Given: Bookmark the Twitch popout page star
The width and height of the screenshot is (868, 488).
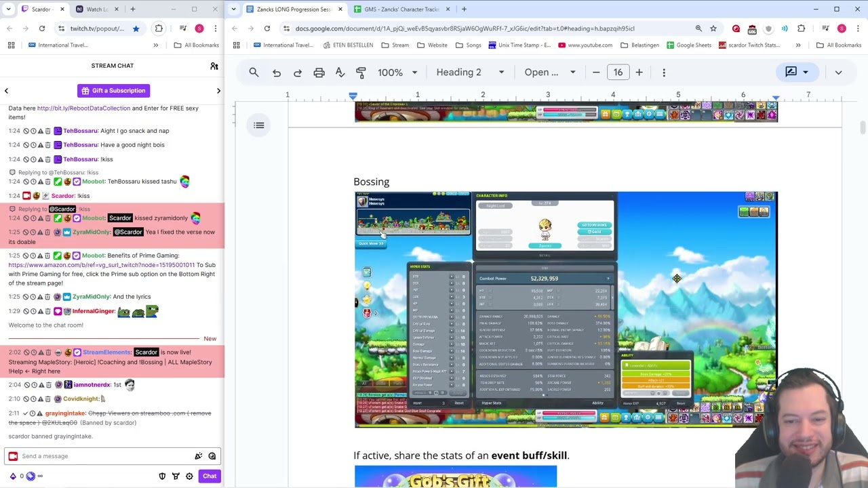Looking at the screenshot, I should click(x=136, y=28).
